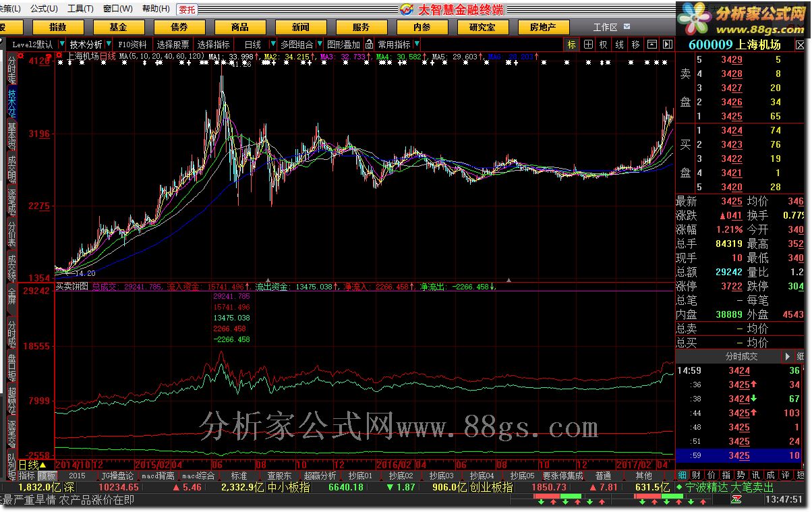
Task: Click the 权 rights-adjustment icon
Action: [x=604, y=45]
